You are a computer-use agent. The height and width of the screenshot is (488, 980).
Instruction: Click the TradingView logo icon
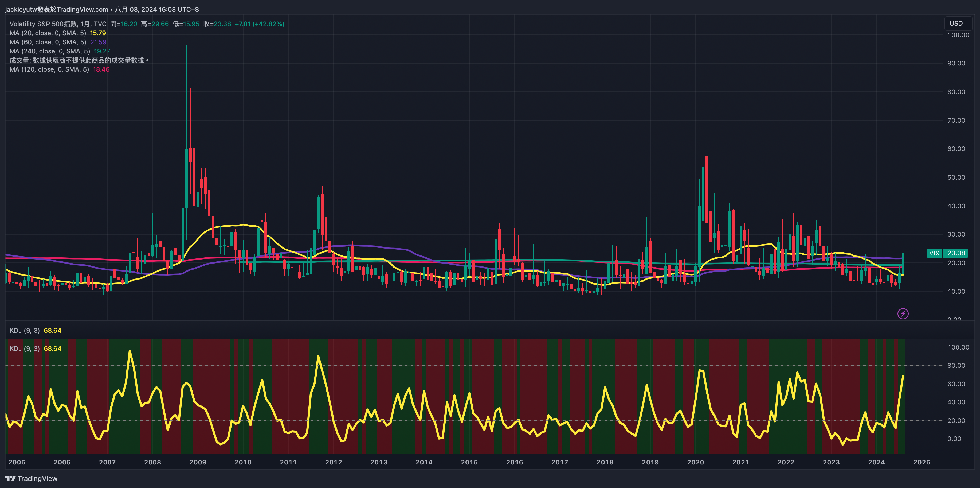pyautogui.click(x=11, y=478)
